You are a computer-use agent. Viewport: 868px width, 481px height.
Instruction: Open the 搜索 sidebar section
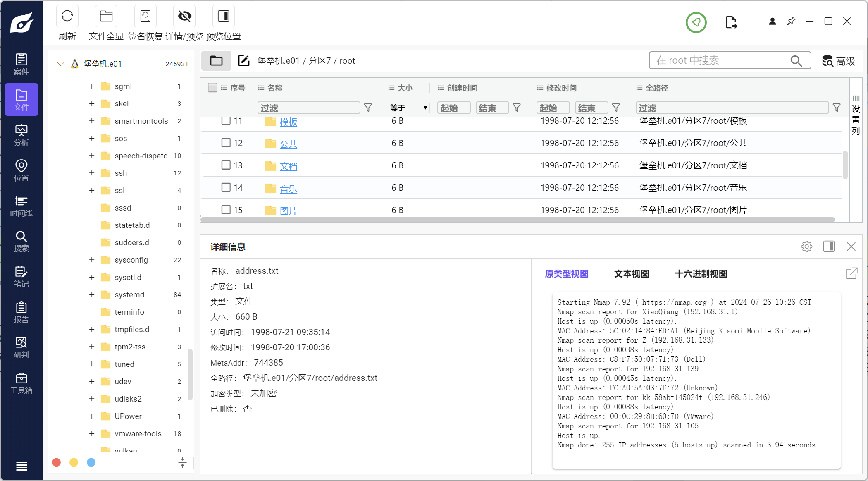(21, 241)
